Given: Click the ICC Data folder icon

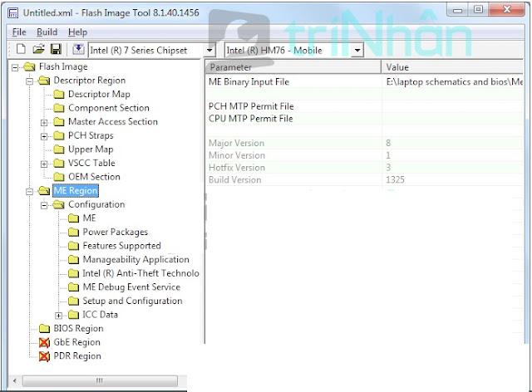Looking at the screenshot, I should (73, 315).
